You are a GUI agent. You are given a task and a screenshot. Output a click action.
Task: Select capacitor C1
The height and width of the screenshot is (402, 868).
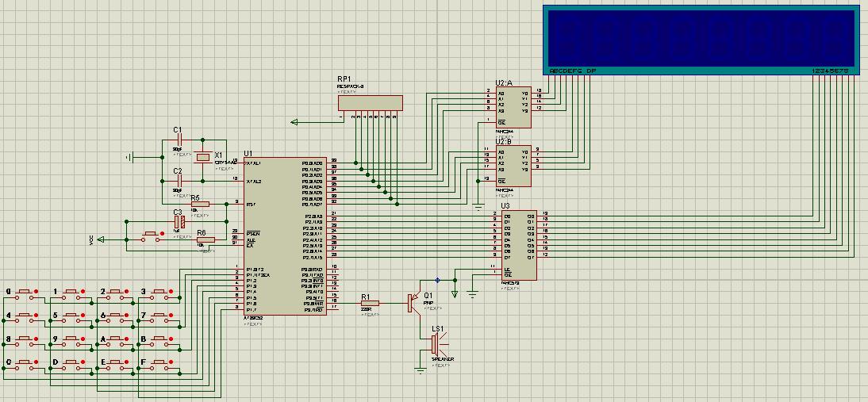pyautogui.click(x=180, y=140)
